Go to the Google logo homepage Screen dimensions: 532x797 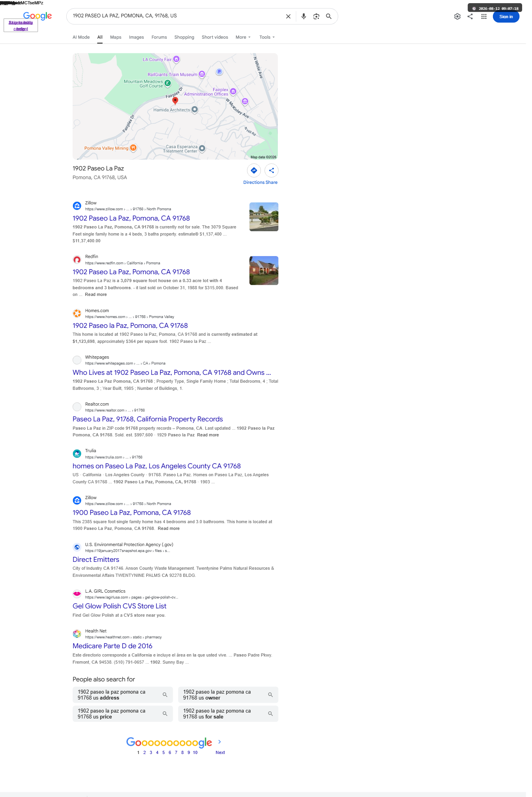point(37,16)
